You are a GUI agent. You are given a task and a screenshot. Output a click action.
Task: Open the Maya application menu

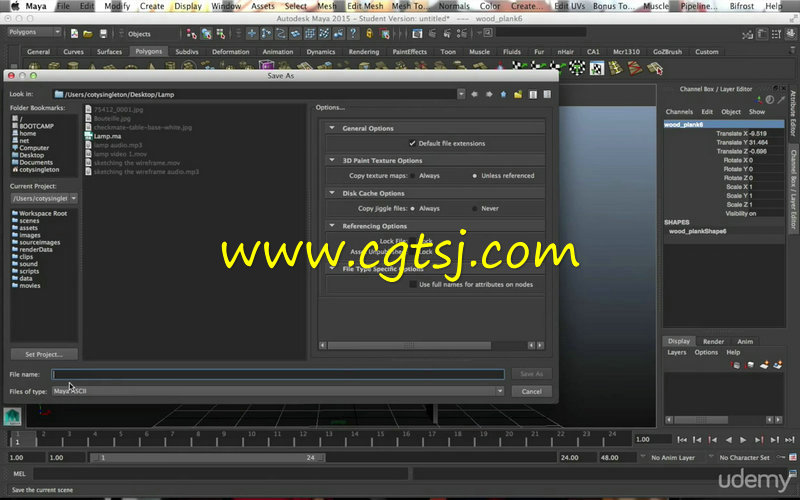click(x=36, y=6)
